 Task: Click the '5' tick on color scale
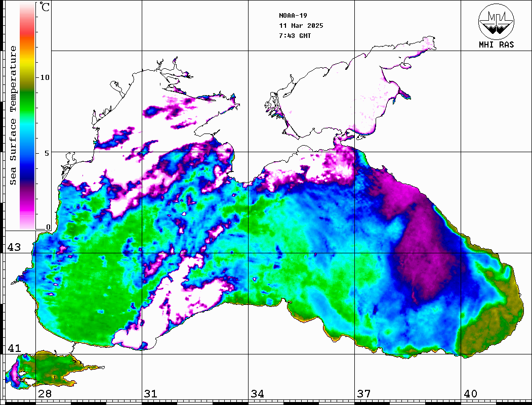47,153
